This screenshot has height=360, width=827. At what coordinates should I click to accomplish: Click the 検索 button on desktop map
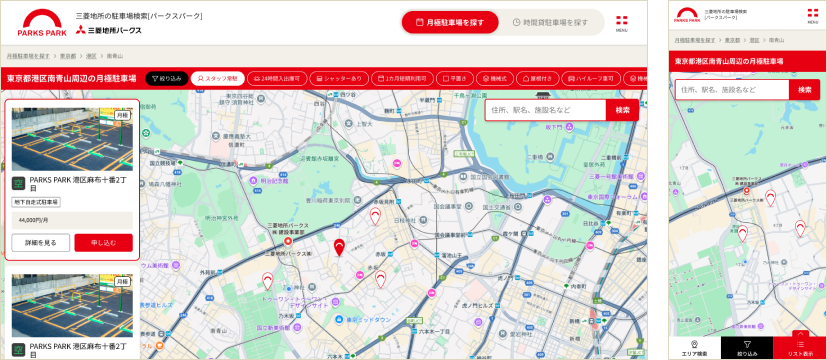(x=622, y=110)
